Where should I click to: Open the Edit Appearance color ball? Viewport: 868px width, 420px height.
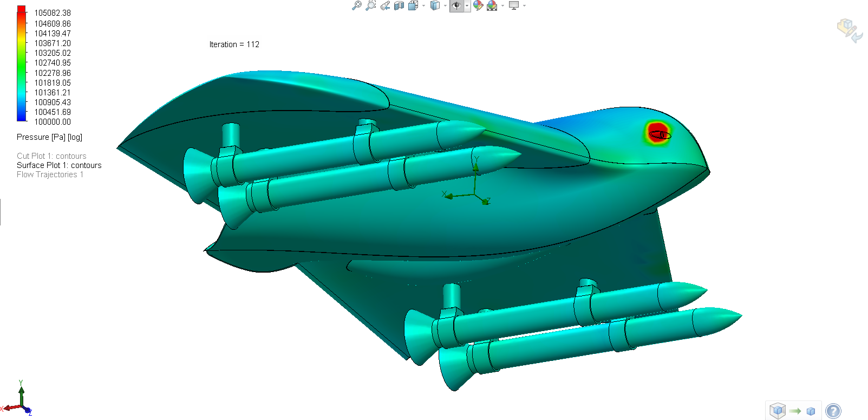[x=478, y=5]
